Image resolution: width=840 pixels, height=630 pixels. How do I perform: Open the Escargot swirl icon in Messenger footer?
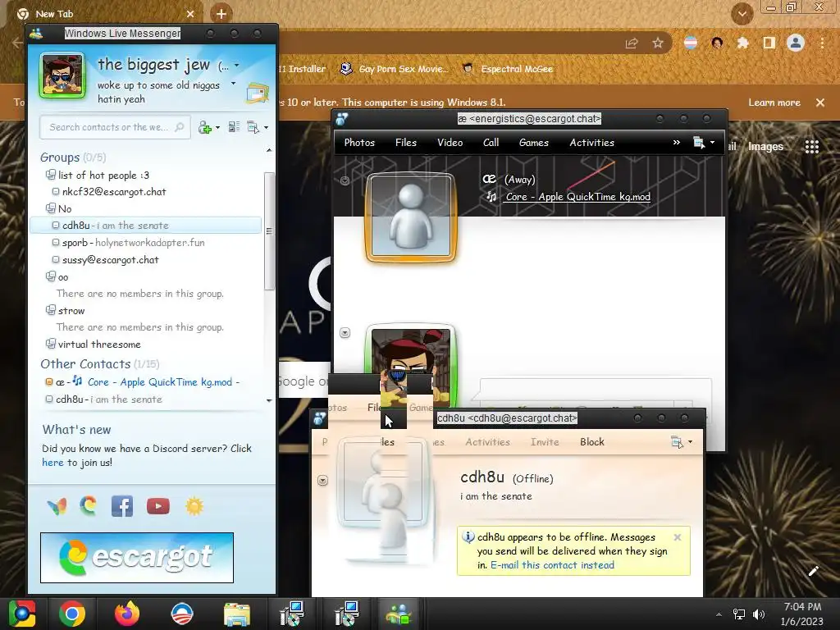[89, 505]
